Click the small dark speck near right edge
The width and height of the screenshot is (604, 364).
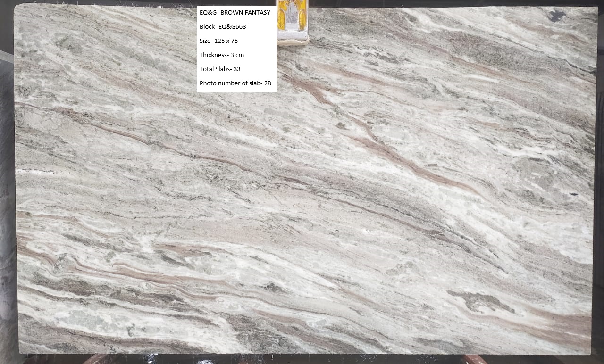click(x=573, y=194)
